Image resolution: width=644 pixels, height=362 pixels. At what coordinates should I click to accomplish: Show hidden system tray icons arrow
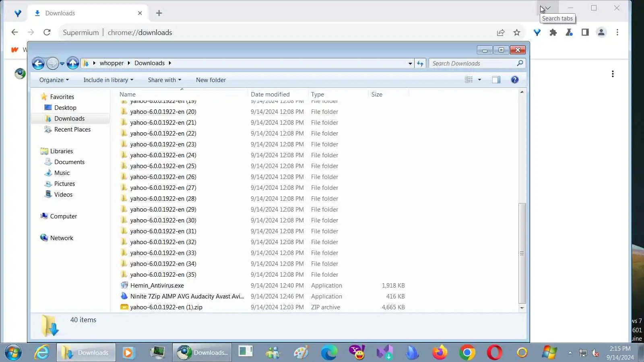tap(570, 353)
